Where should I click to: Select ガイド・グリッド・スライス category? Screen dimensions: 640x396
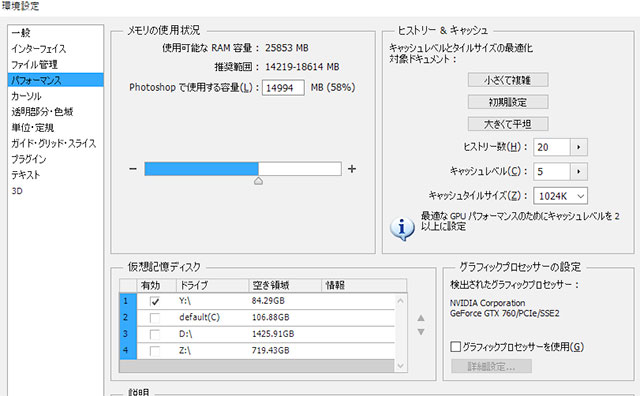[53, 143]
